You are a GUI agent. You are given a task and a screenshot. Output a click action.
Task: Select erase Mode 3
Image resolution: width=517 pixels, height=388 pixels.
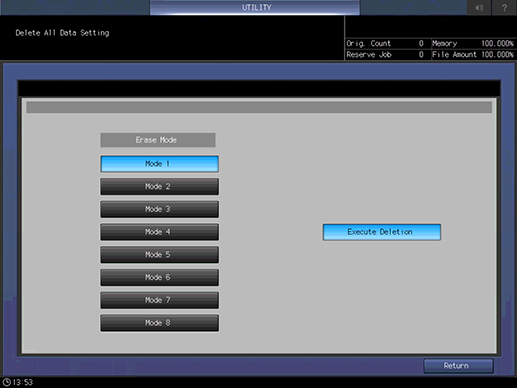pyautogui.click(x=159, y=209)
